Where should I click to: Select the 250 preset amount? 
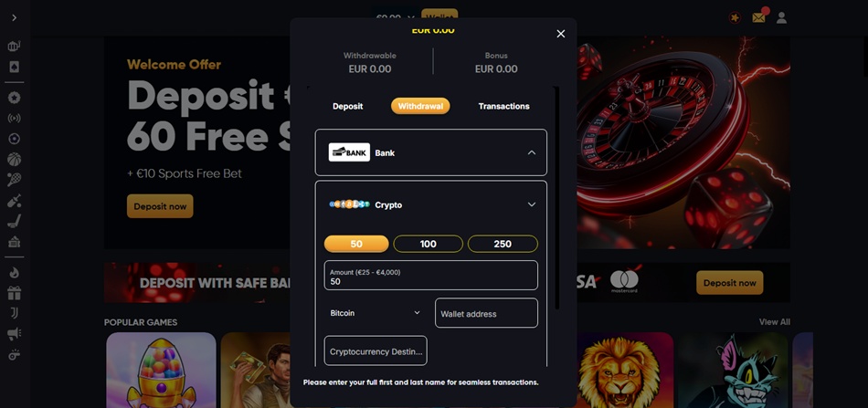pos(503,244)
